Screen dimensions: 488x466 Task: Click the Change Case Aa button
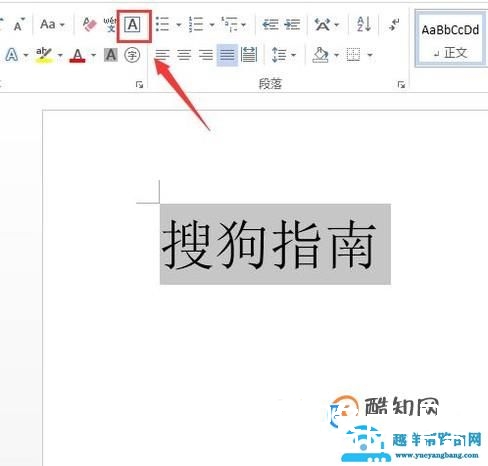click(x=48, y=24)
